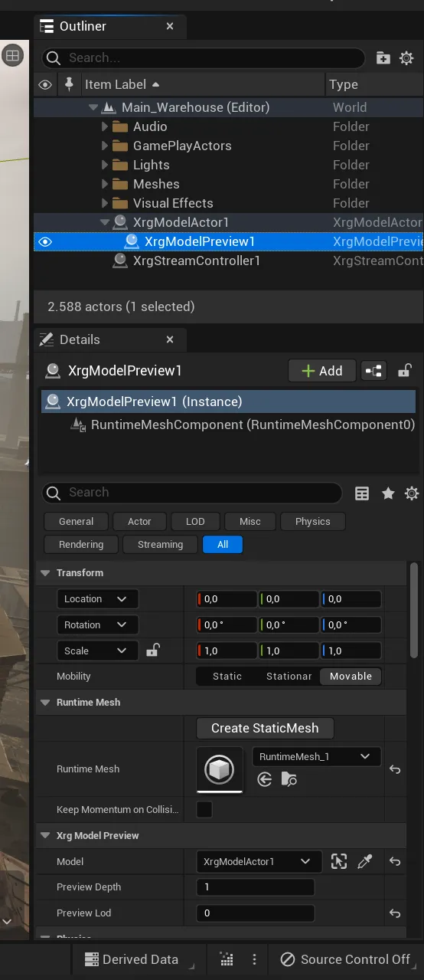The image size is (424, 980).
Task: Select XrgModelPreview1 (Instance) root
Action: [x=228, y=402]
